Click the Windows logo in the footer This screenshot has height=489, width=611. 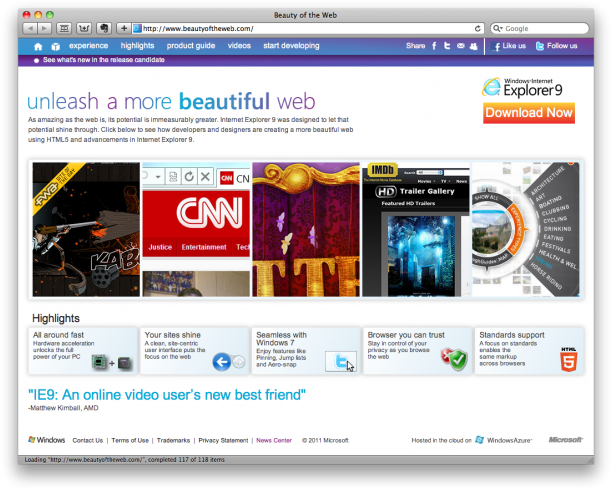pos(46,439)
